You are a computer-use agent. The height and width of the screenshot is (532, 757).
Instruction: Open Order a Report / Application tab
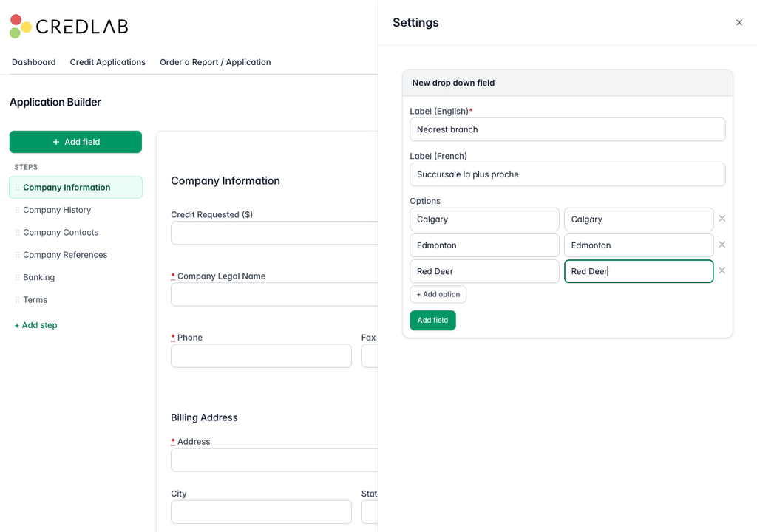pos(215,62)
